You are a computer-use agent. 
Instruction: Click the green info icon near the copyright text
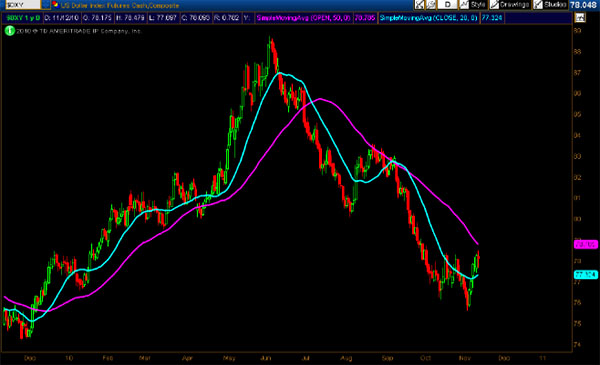(10, 31)
